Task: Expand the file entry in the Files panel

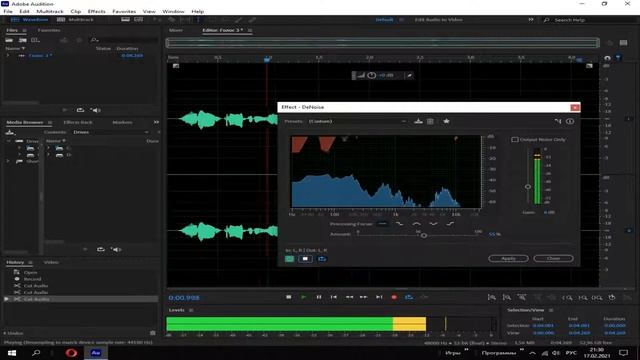Action: (x=8, y=56)
